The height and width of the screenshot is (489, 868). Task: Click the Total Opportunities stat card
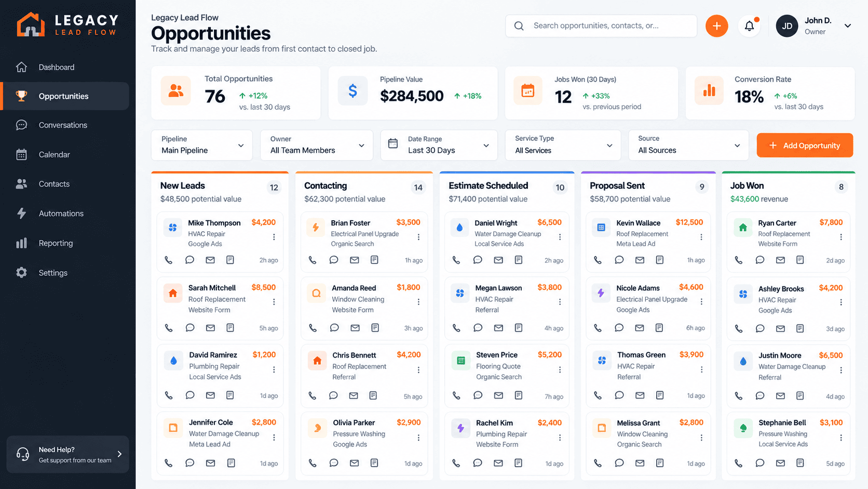click(x=236, y=93)
